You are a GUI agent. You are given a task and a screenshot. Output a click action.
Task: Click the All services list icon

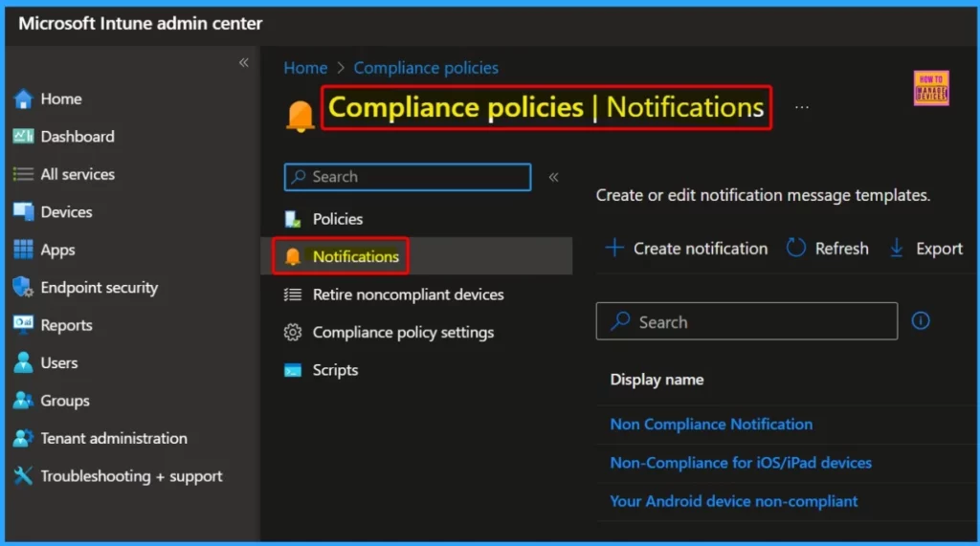23,174
